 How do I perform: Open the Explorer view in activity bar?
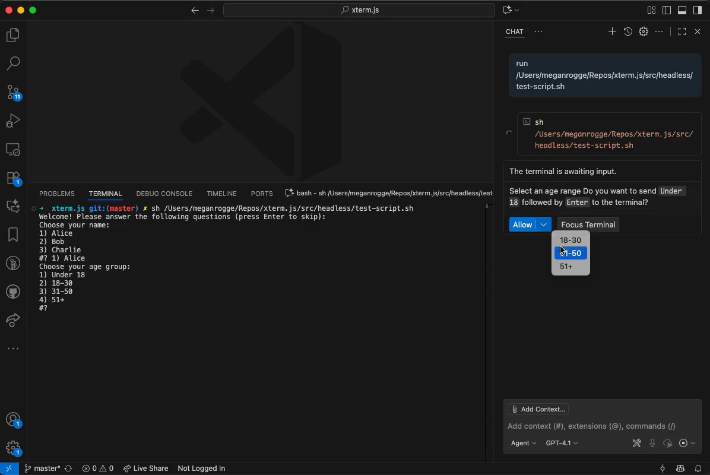point(13,35)
